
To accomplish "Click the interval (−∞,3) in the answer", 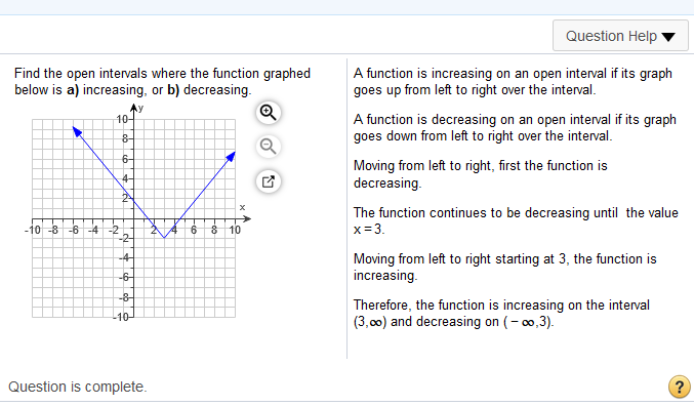I will click(528, 322).
